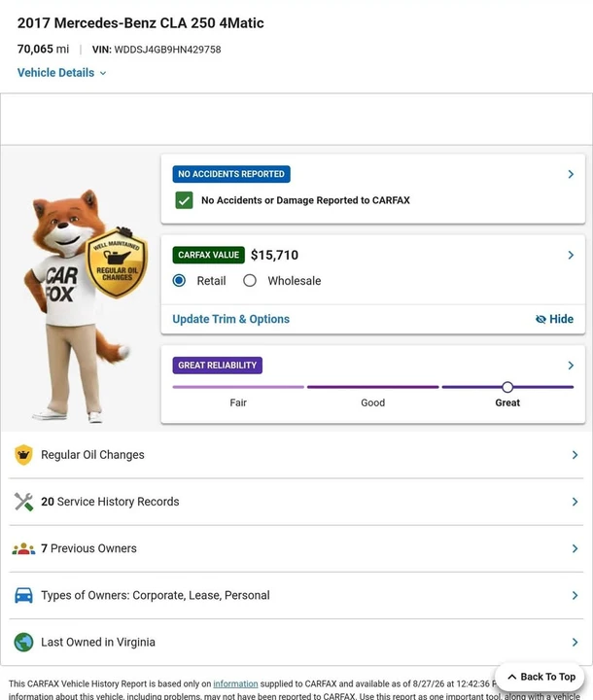Open Last Owned in Virginia text
Screen dimensions: 593x700
(98, 643)
